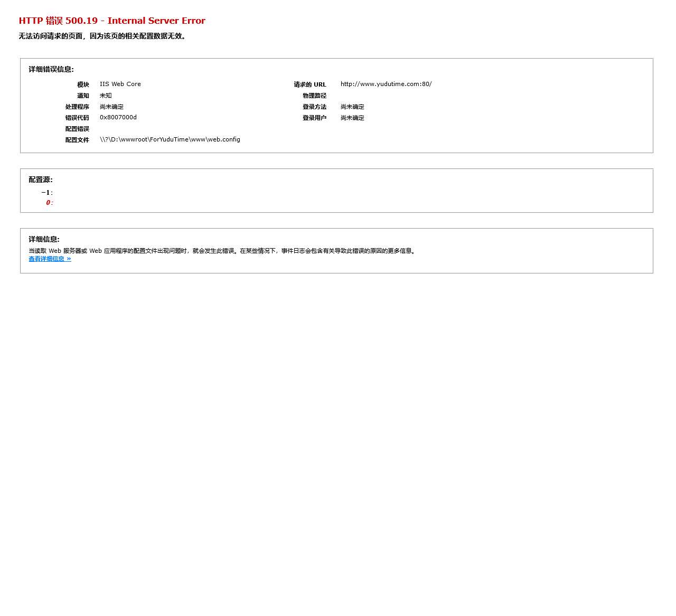This screenshot has width=676, height=616.
Task: Click the HTTP 错误 500.19 heading
Action: pos(112,21)
